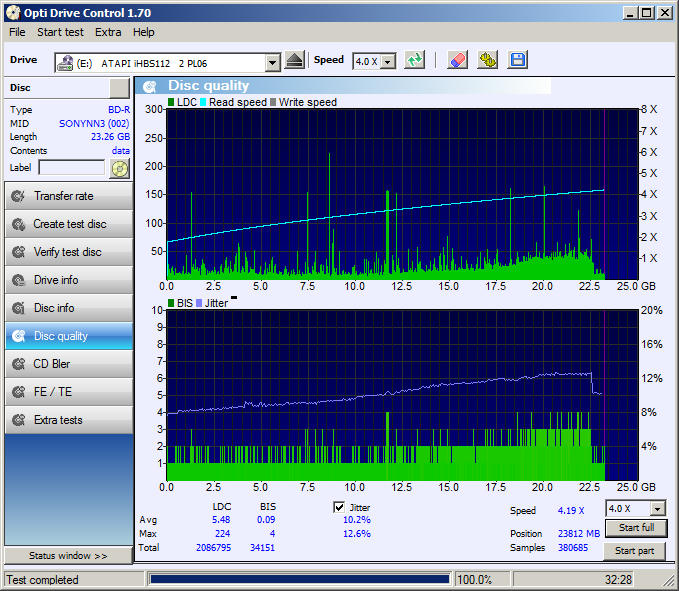Expand the toolbar Speed 4.0 X dropdown
Screen dimensions: 679x591
388,62
